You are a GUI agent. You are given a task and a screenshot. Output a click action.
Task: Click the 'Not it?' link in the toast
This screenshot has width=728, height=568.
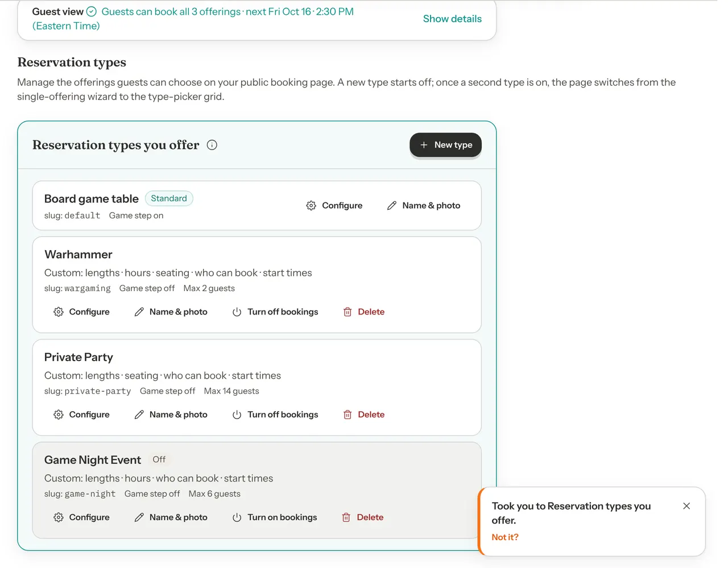click(505, 537)
